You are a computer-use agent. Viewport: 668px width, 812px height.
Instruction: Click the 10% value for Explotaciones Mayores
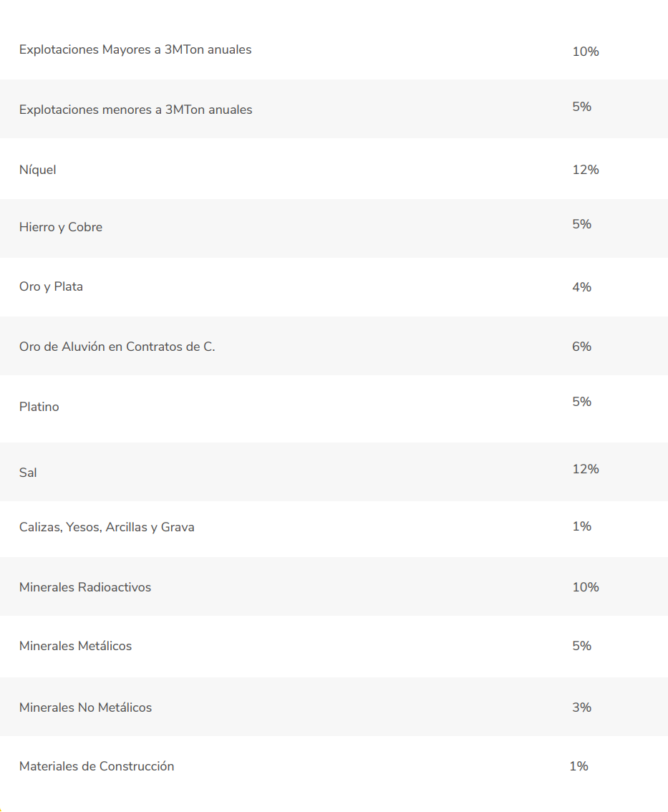pyautogui.click(x=586, y=52)
